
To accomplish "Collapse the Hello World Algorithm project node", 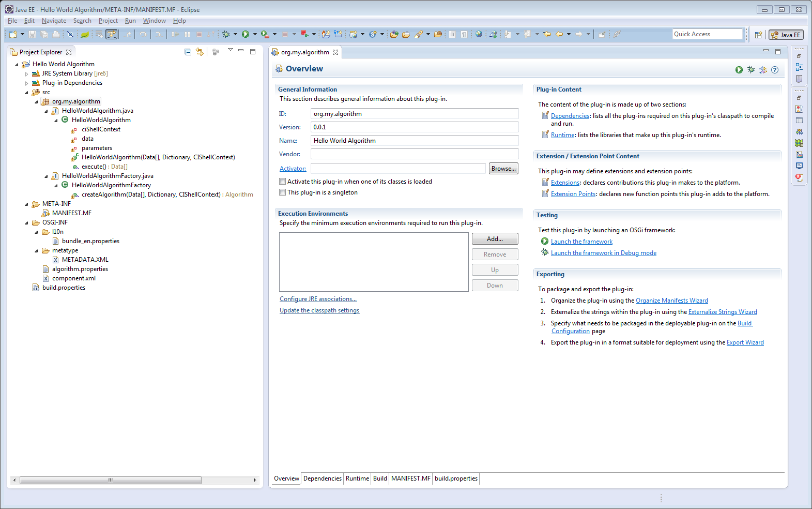I will tap(17, 65).
